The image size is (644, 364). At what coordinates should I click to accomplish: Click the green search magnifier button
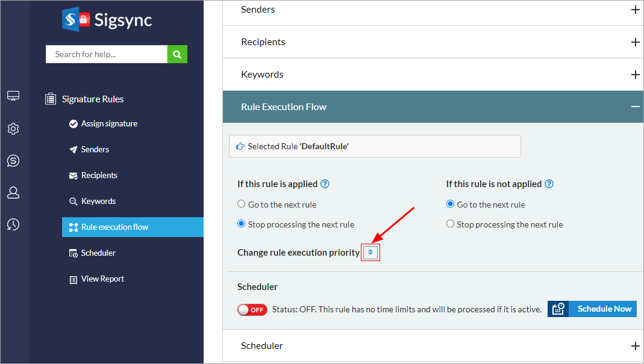[x=177, y=54]
